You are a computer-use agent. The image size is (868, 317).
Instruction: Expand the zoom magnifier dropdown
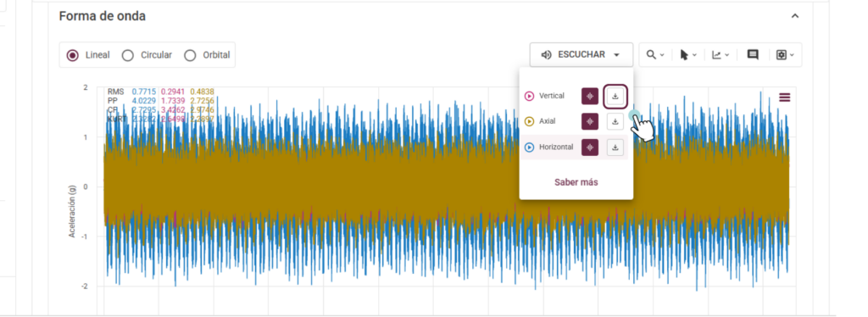[655, 55]
